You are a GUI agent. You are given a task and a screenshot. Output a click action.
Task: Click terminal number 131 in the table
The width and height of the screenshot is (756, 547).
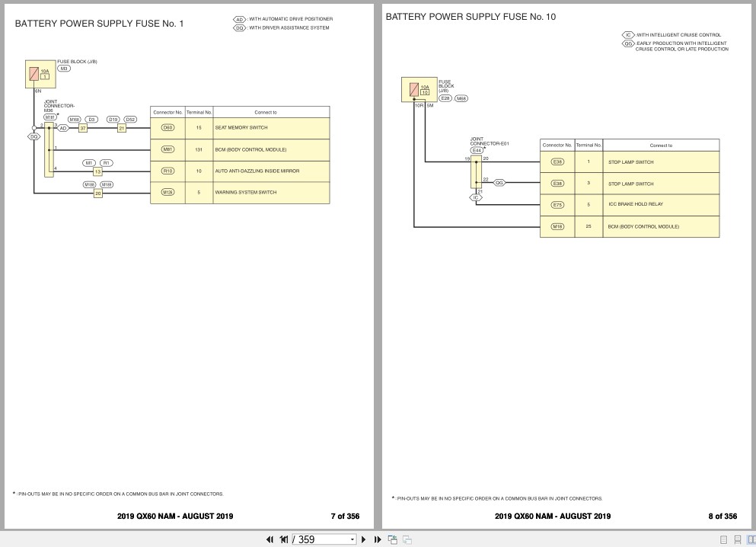pyautogui.click(x=199, y=150)
